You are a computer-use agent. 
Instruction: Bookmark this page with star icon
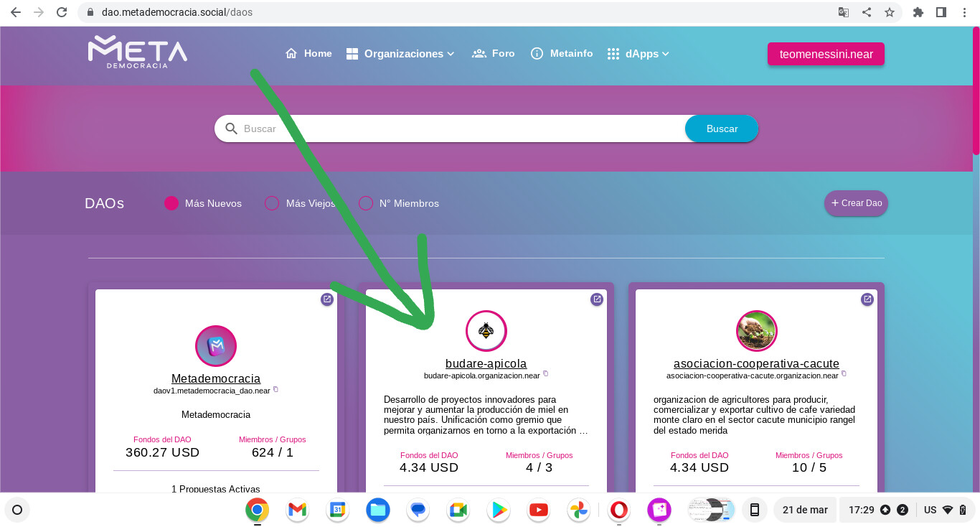click(x=890, y=12)
